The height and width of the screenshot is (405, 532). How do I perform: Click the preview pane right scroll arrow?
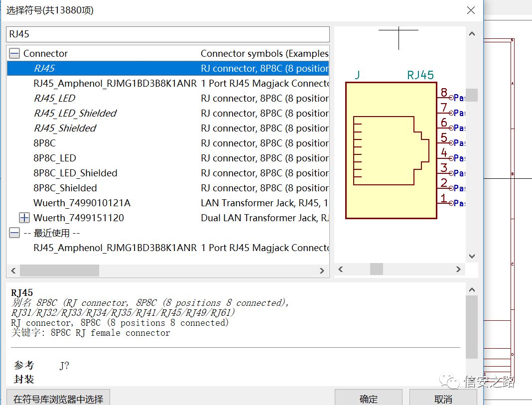[x=458, y=270]
